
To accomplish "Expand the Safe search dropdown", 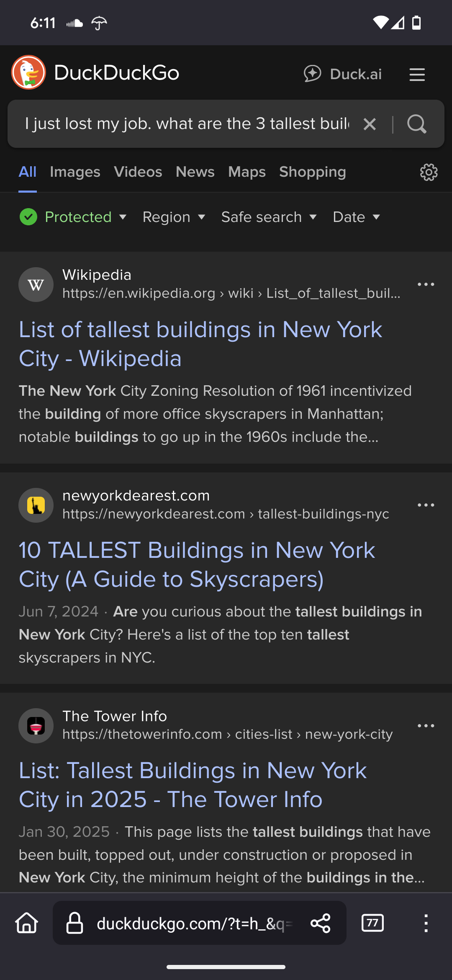I will 269,217.
